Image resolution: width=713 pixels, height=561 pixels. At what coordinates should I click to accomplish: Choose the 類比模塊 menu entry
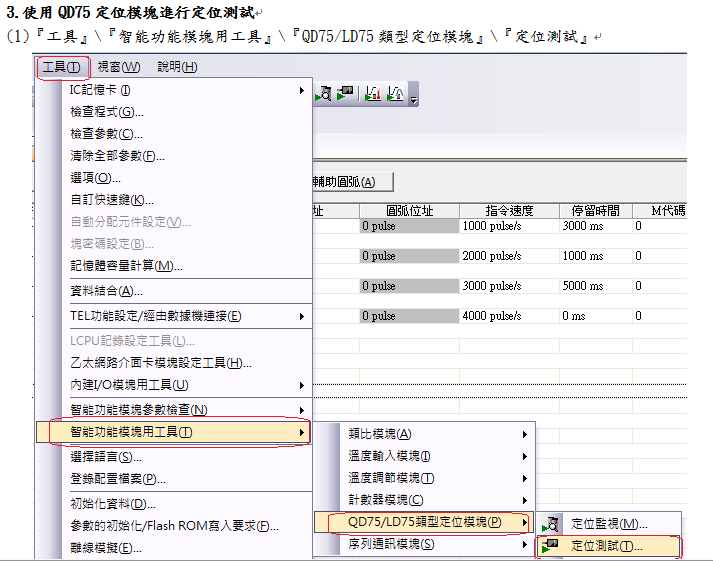click(x=380, y=434)
